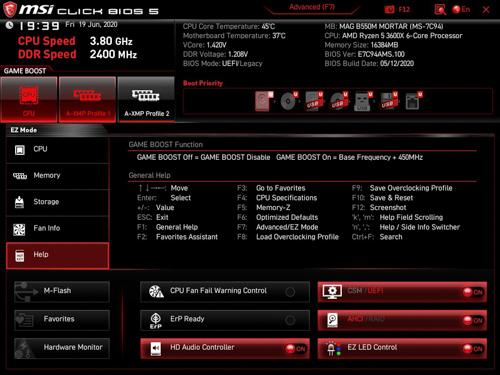Select the network boot device icon
500x375 pixels.
tap(414, 101)
